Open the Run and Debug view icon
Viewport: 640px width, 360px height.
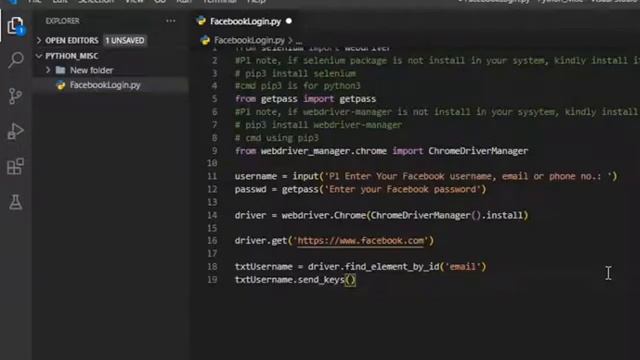[16, 131]
